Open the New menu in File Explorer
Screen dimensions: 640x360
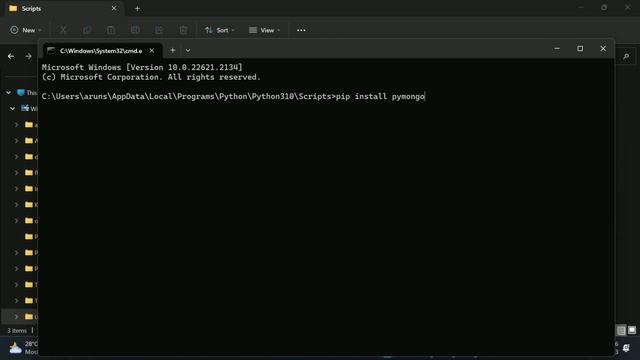point(26,30)
